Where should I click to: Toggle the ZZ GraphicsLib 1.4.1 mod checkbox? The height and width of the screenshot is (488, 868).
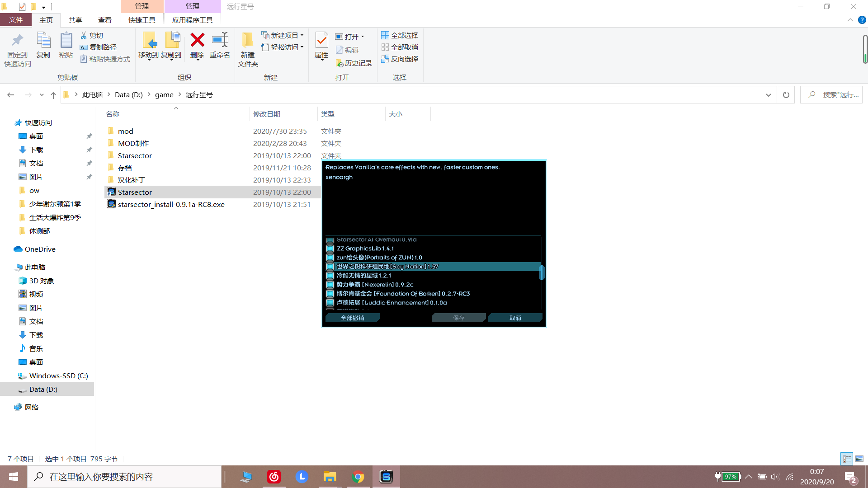click(x=330, y=249)
